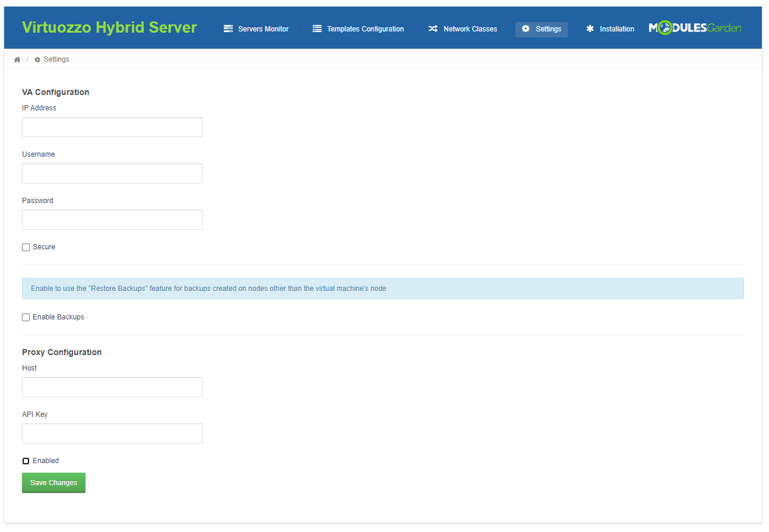
Task: Focus the Username input field
Action: (x=112, y=173)
